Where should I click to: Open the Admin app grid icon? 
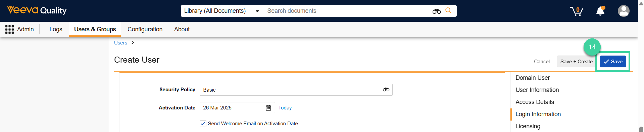pos(9,29)
